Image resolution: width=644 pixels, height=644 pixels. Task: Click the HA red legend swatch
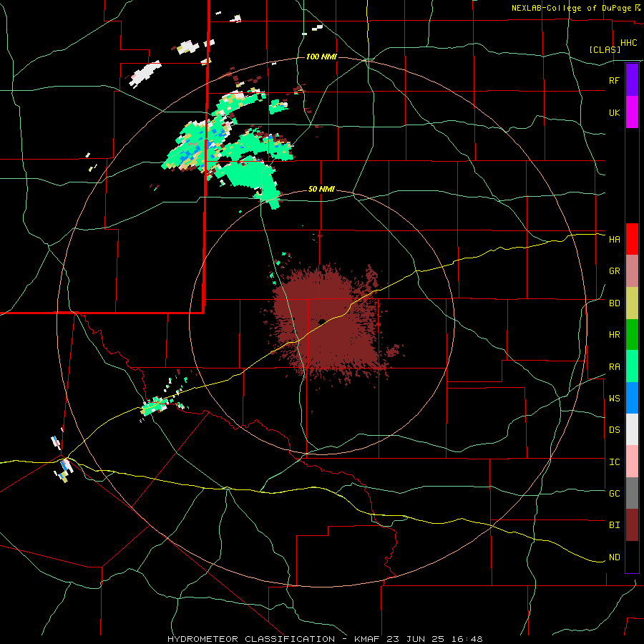632,239
